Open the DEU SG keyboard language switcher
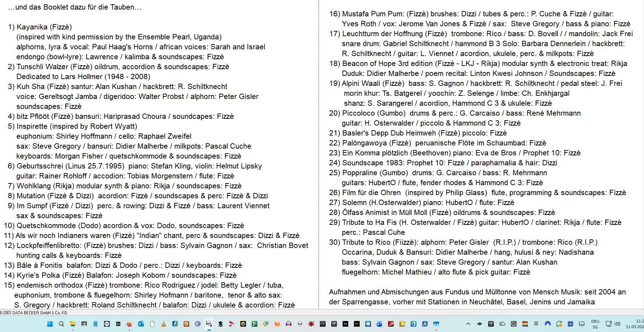Screen dimensions: 644x332 (595, 324)
